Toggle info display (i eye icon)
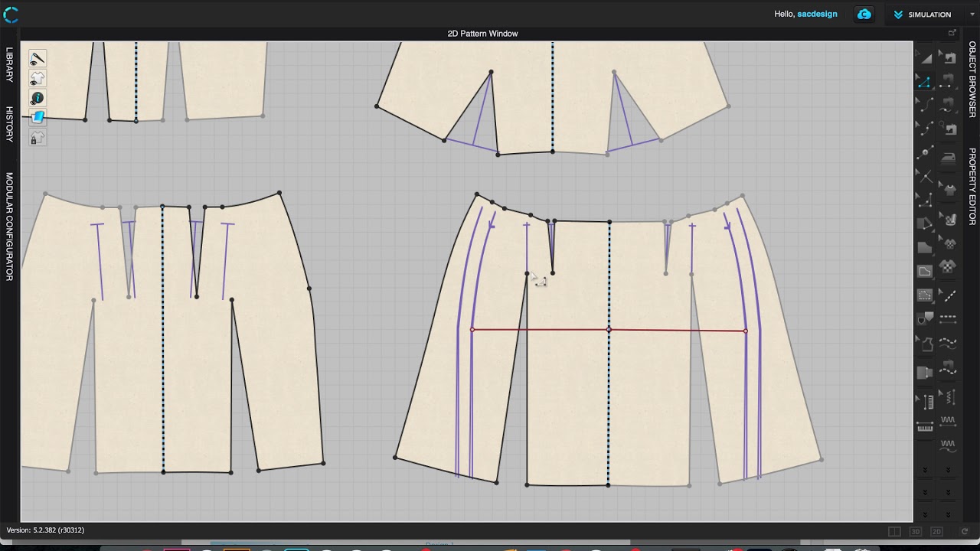 point(38,99)
